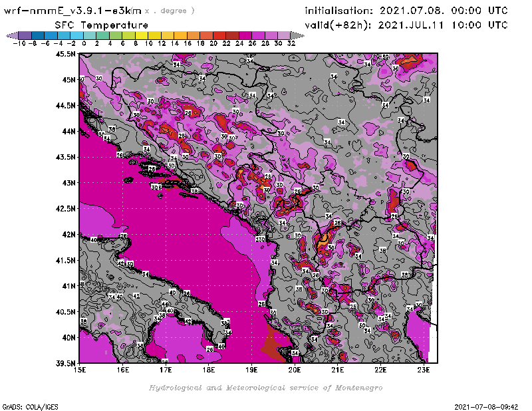Screen dimensions: 532x411
Task: Pick the red swatch between 20 and 22
Action: pos(219,35)
